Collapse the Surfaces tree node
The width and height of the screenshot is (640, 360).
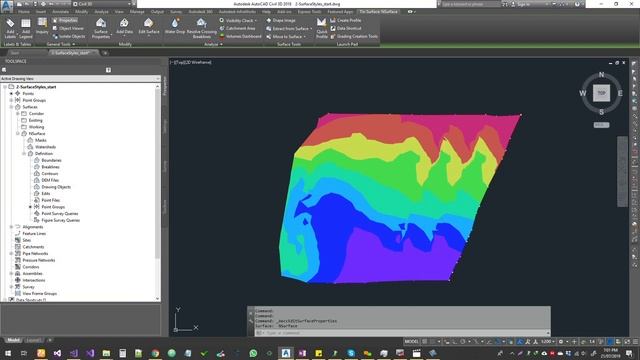point(11,107)
